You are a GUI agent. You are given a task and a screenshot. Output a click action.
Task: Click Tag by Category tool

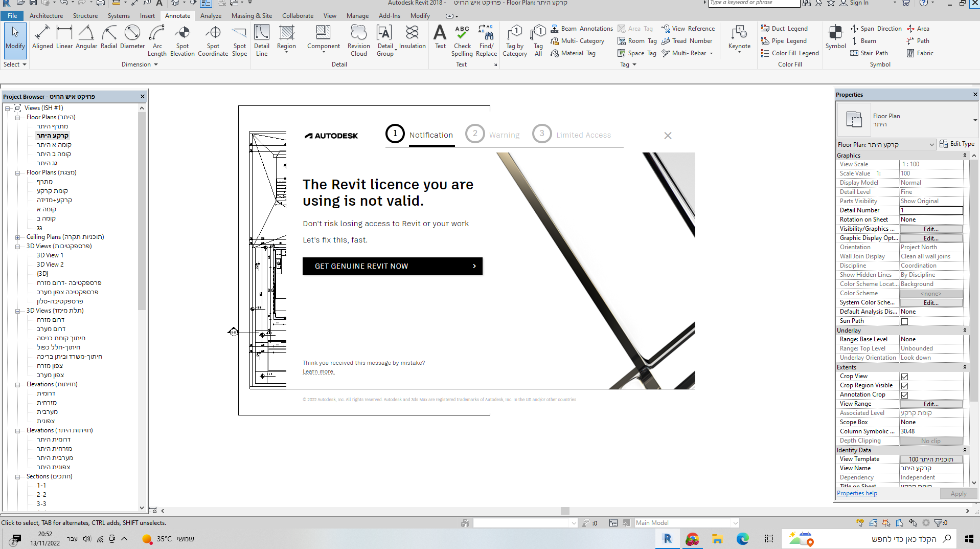pos(515,41)
